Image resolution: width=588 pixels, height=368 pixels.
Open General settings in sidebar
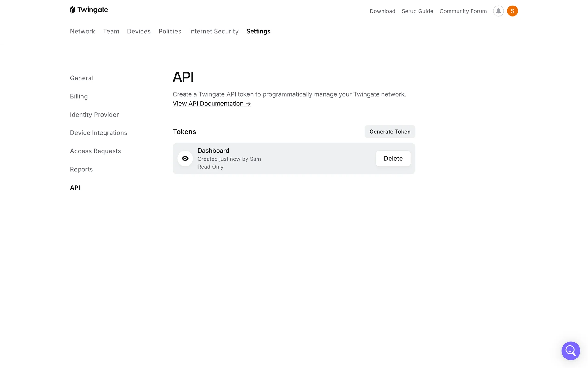(81, 78)
